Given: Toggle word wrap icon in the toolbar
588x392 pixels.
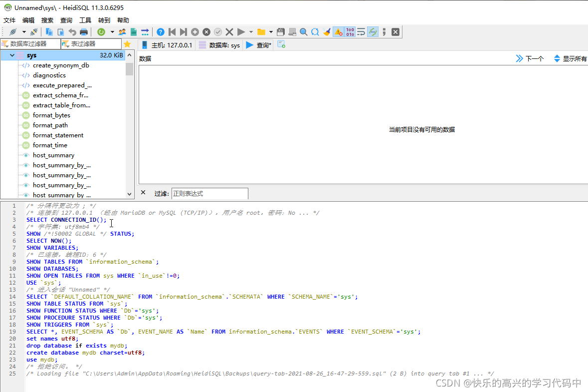Looking at the screenshot, I should click(x=361, y=32).
